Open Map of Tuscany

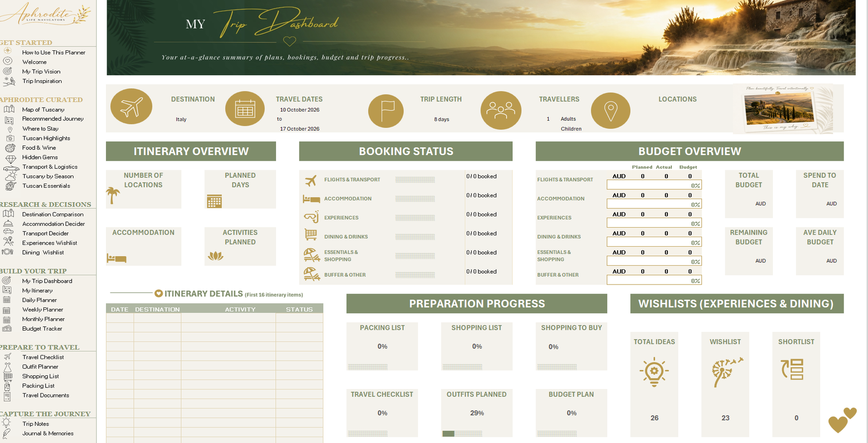[x=43, y=110]
